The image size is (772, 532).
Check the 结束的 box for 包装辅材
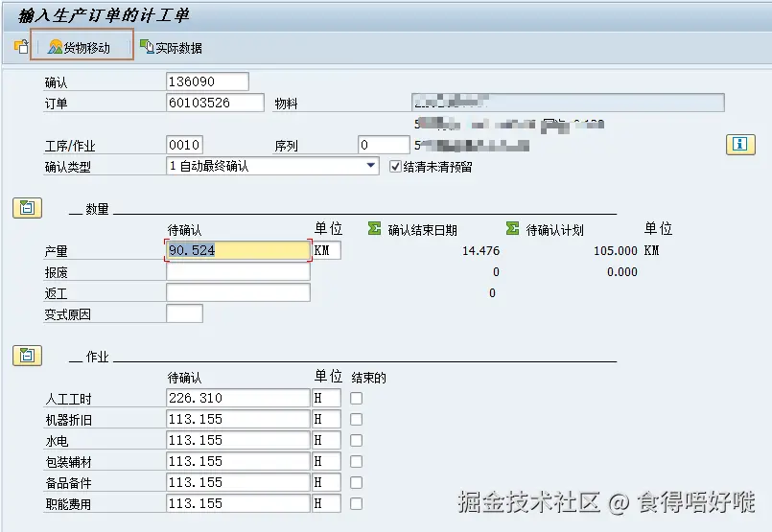coord(356,461)
